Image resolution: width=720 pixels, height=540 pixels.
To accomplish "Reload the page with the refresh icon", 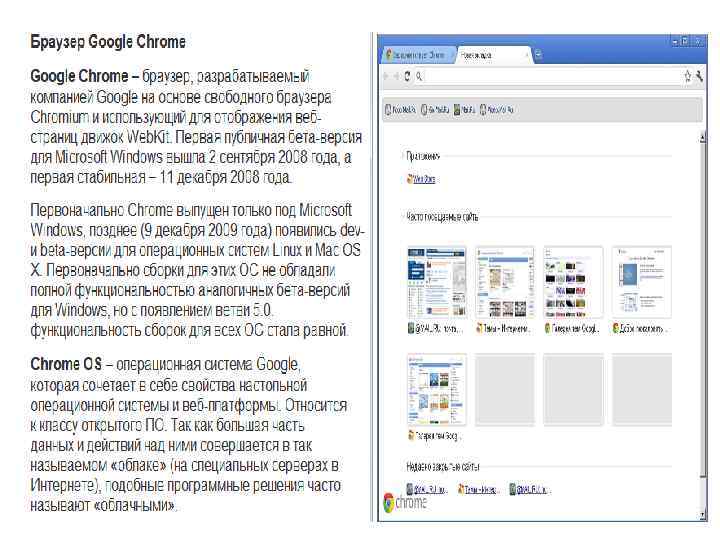I will tap(407, 76).
